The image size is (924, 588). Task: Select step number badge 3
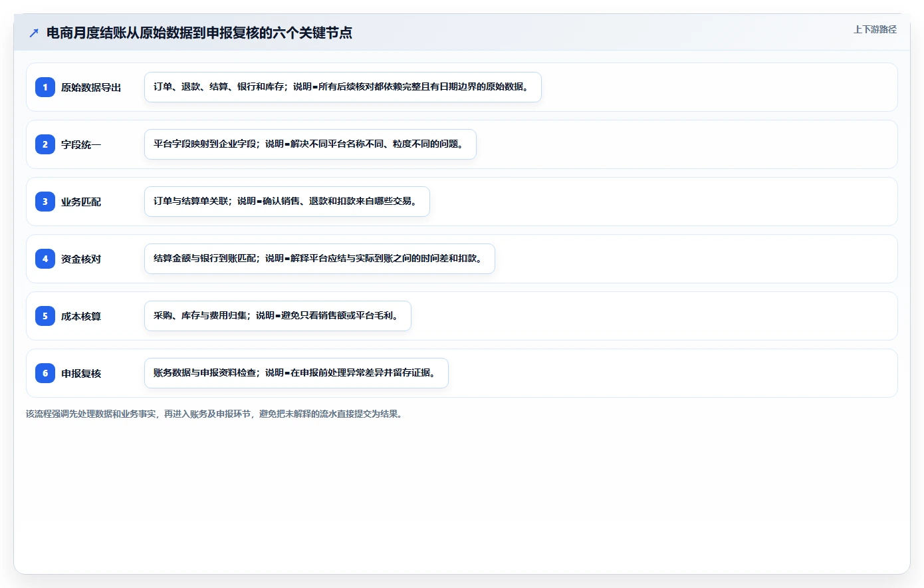point(45,202)
